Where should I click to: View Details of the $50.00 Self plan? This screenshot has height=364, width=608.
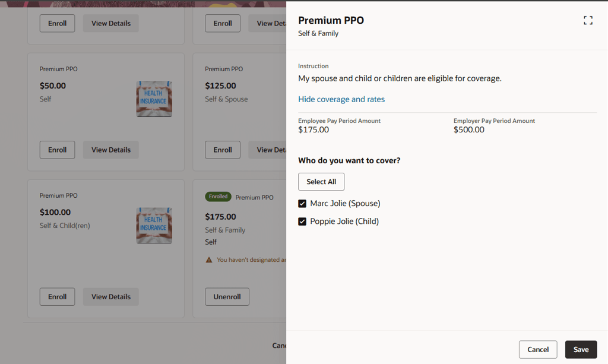111,150
